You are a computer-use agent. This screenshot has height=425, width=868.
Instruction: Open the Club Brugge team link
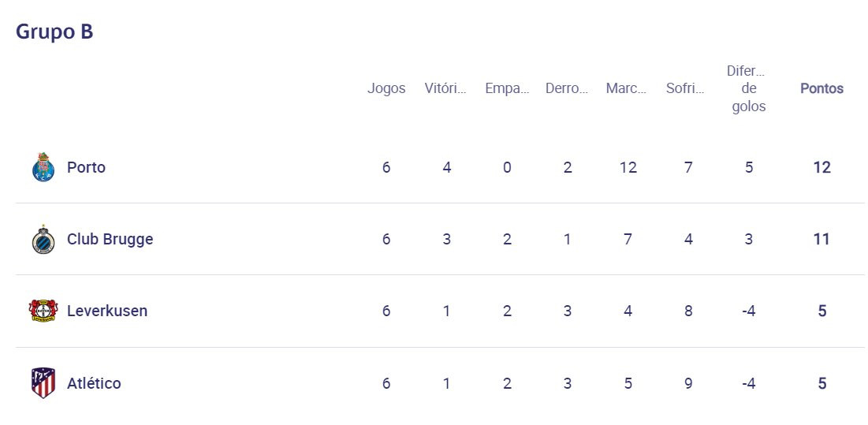point(110,239)
